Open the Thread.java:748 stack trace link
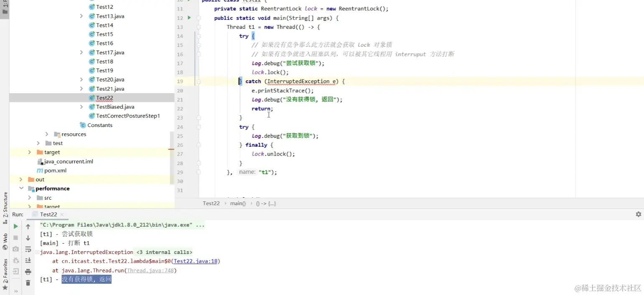 151,270
